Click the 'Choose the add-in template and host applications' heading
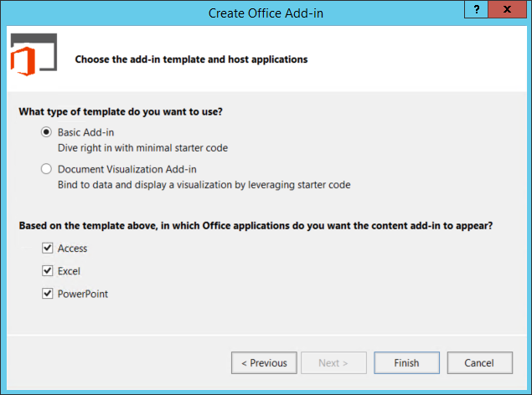The width and height of the screenshot is (532, 395). tap(191, 59)
